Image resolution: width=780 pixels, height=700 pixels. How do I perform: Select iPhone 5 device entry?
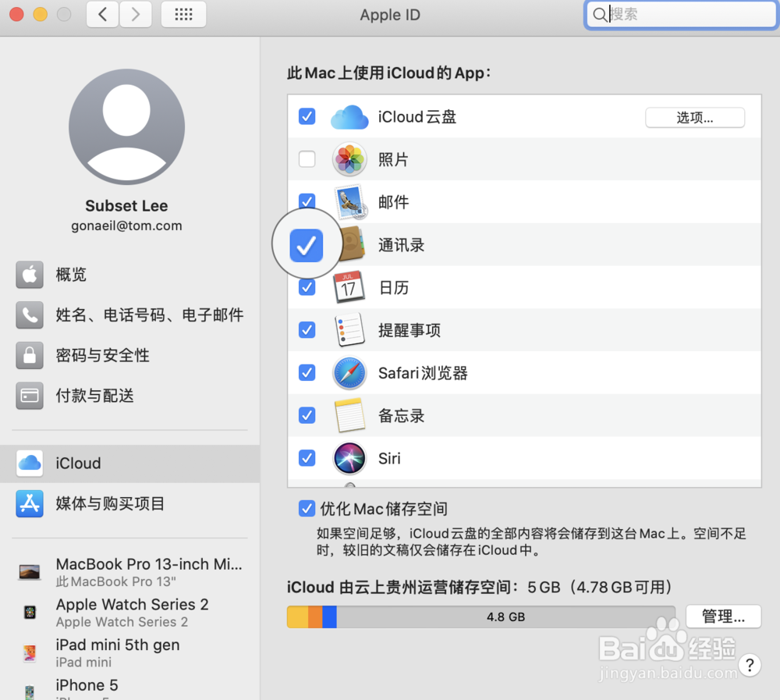click(x=129, y=687)
